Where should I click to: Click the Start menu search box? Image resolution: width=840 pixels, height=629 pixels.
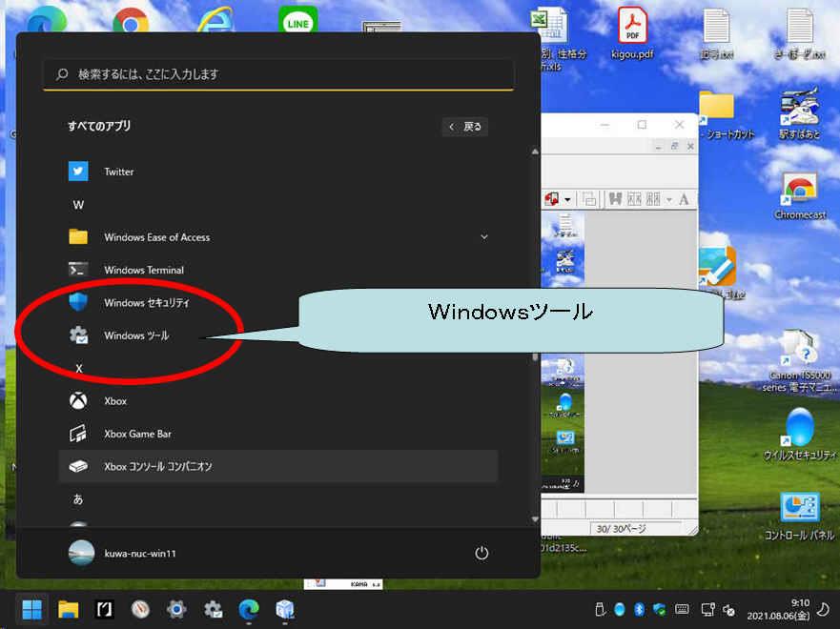pyautogui.click(x=278, y=74)
